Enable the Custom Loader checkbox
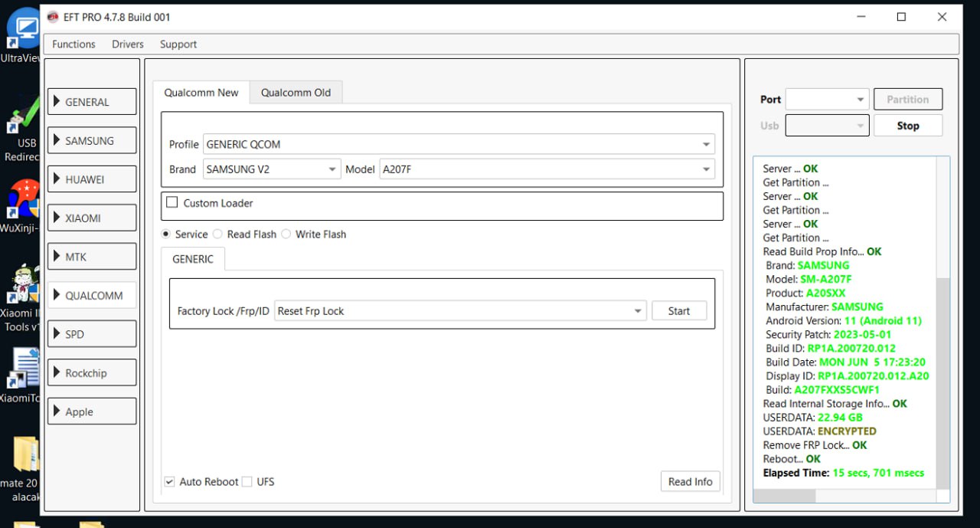The image size is (980, 528). (171, 202)
